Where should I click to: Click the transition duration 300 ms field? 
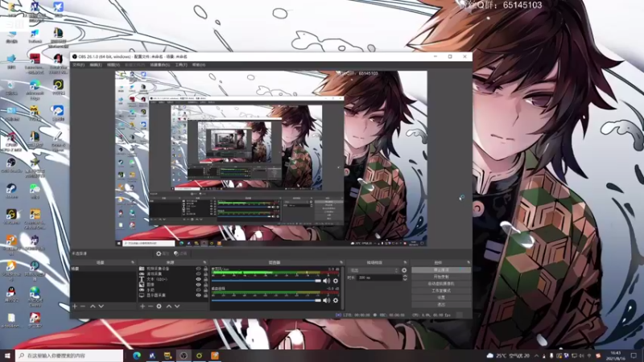[x=379, y=278]
